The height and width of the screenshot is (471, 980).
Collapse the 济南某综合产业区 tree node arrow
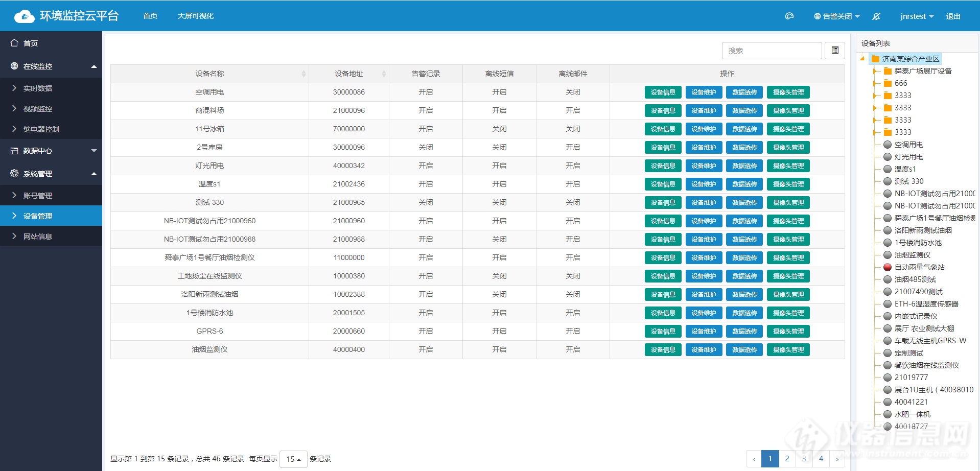coord(863,59)
